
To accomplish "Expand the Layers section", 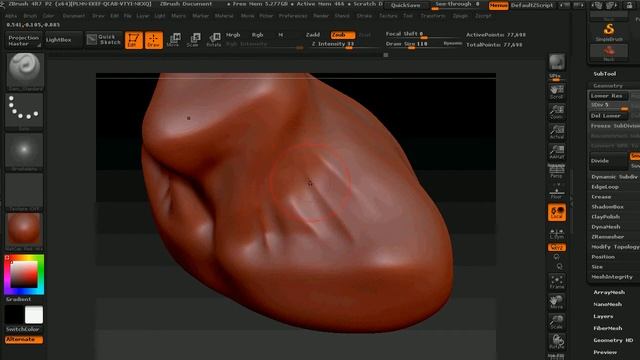I will (603, 316).
